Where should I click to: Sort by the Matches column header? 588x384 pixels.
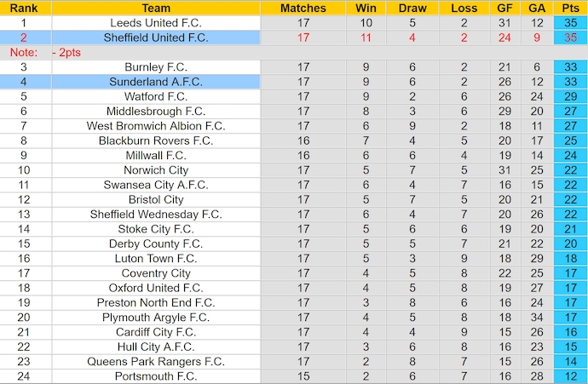coord(303,8)
